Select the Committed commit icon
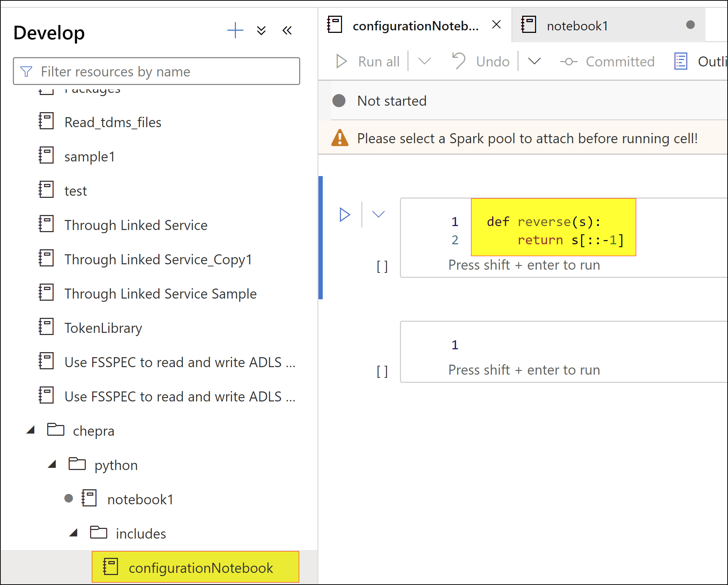Image resolution: width=728 pixels, height=585 pixels. (x=569, y=61)
